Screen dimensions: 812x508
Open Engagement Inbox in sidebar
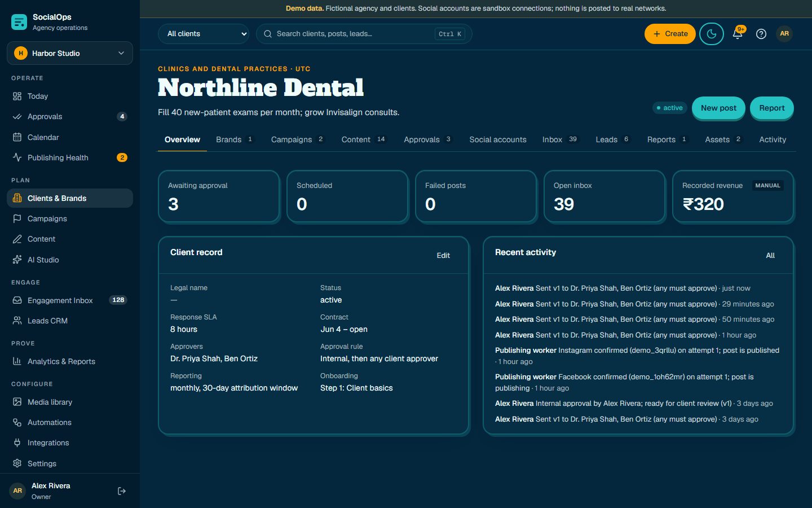pyautogui.click(x=70, y=300)
